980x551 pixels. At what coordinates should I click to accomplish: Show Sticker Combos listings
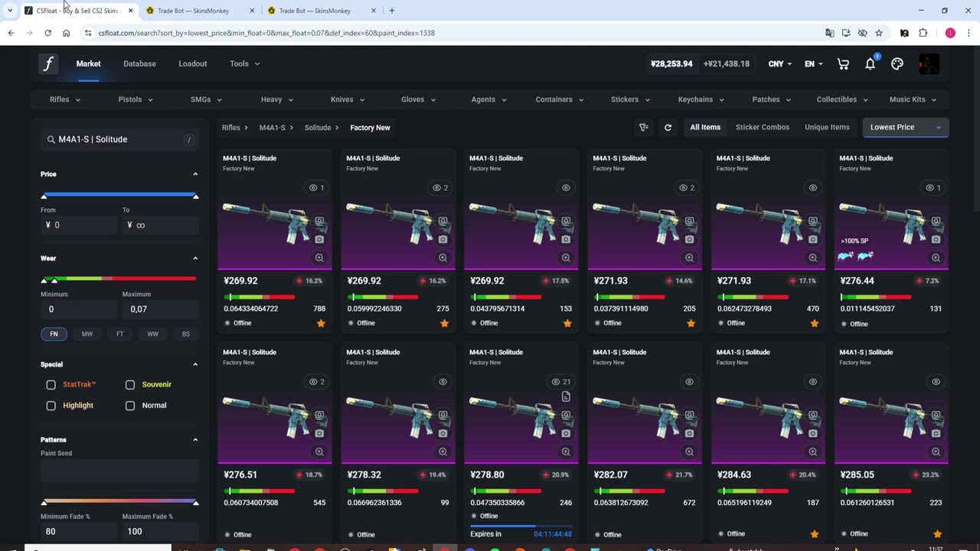tap(763, 128)
